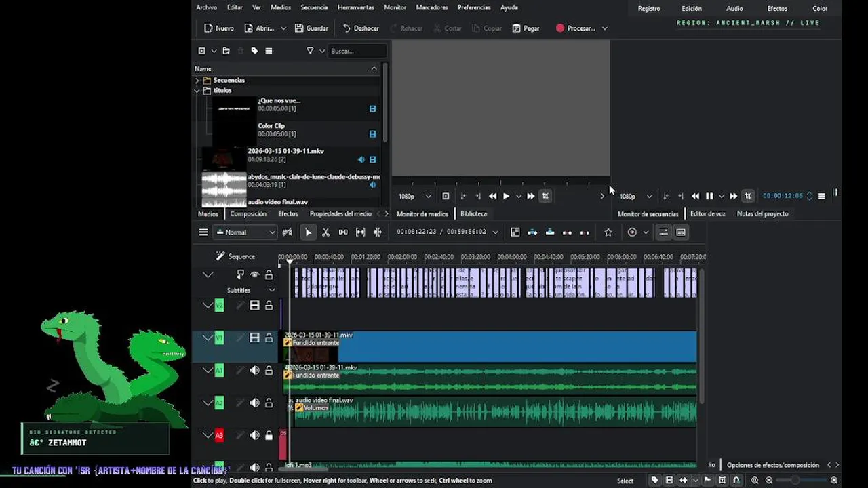This screenshot has width=868, height=488.
Task: Click the project monitor hamburger options icon
Action: coord(821,196)
